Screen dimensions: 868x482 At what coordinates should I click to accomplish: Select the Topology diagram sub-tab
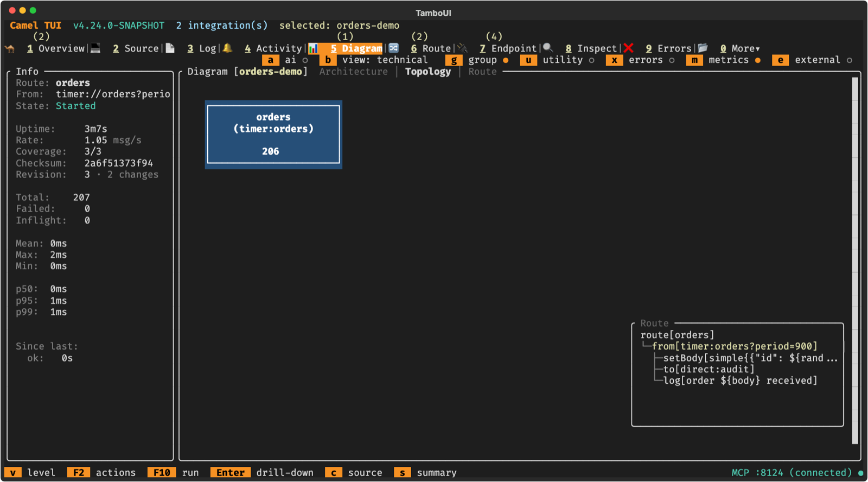click(x=428, y=72)
